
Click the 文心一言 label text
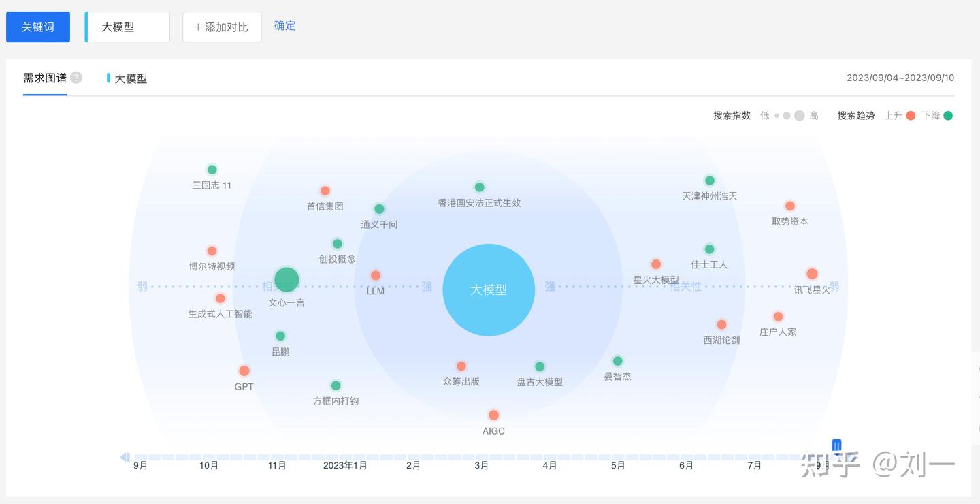click(287, 303)
